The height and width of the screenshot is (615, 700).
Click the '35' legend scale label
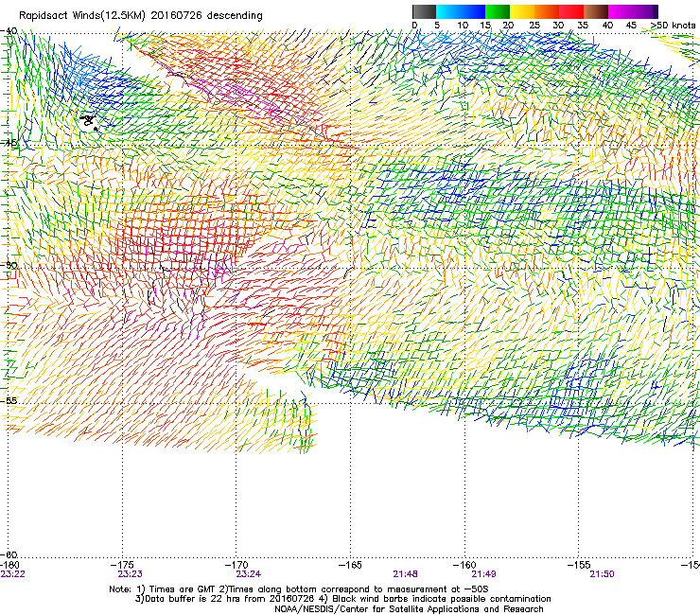(x=583, y=26)
